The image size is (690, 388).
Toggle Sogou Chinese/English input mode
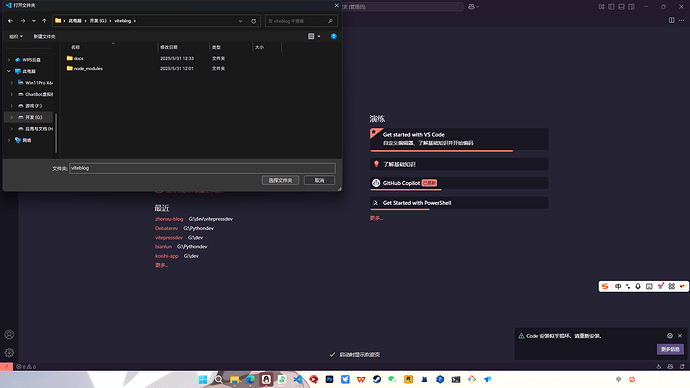click(x=618, y=286)
